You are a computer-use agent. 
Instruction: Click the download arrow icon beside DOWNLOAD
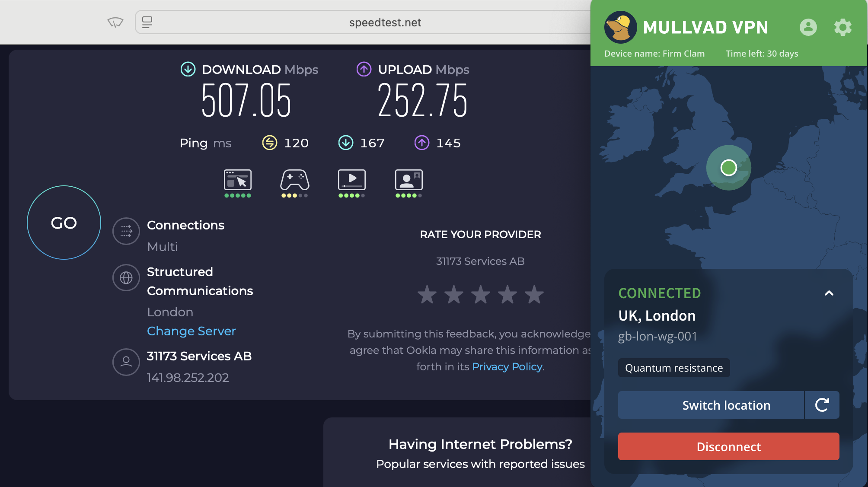(x=188, y=69)
